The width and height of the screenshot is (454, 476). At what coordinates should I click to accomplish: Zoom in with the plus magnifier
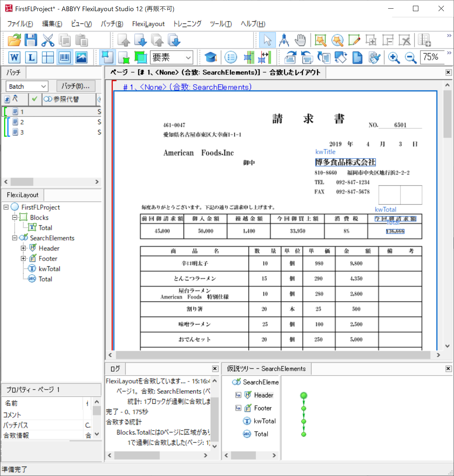[394, 57]
